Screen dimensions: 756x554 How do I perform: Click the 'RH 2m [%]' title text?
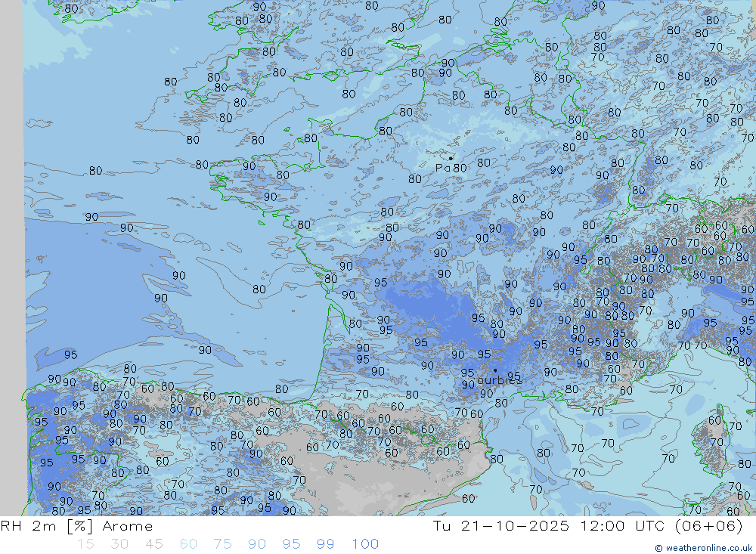point(47,526)
